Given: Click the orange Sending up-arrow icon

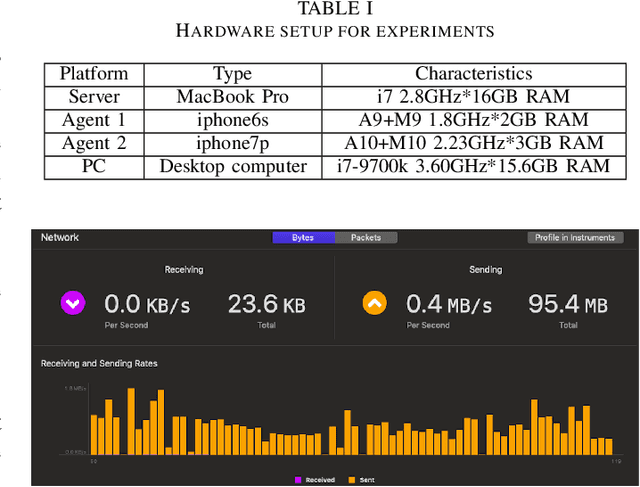Looking at the screenshot, I should tap(374, 303).
